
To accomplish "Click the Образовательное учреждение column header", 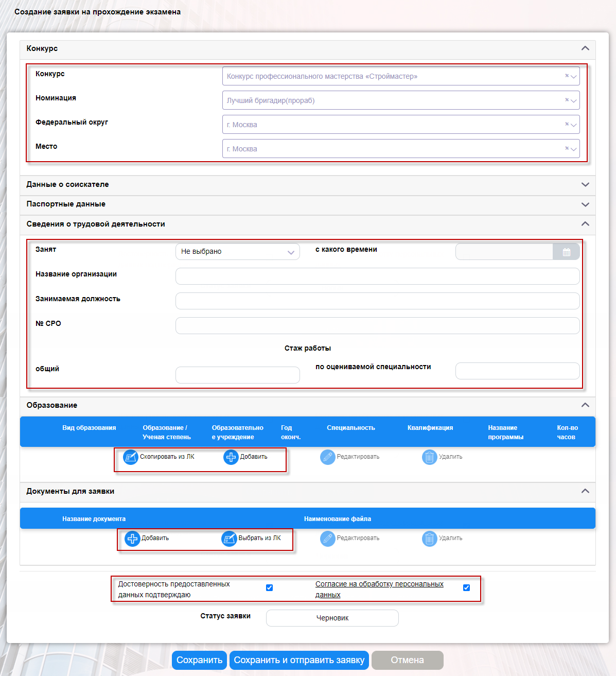I will coord(238,432).
